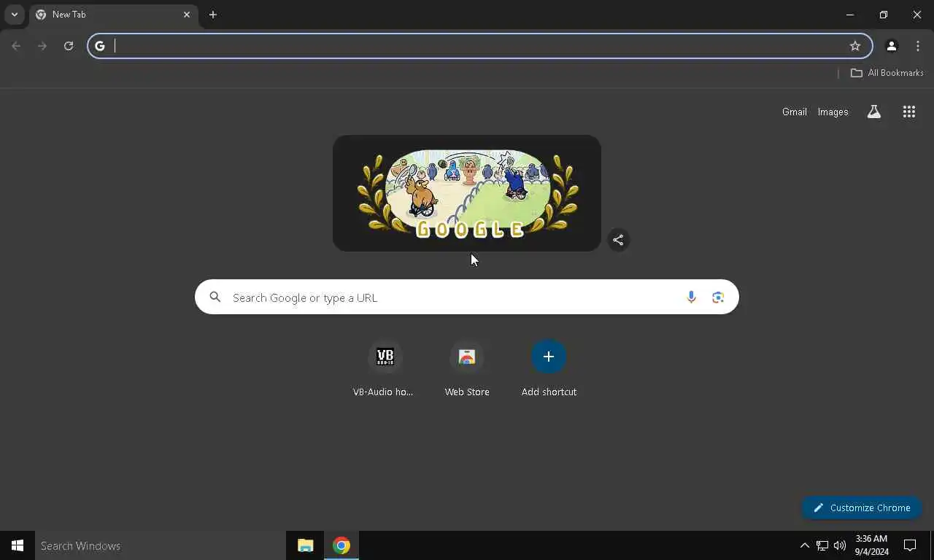The width and height of the screenshot is (934, 560).
Task: Click the Chrome taskbar icon
Action: (341, 545)
